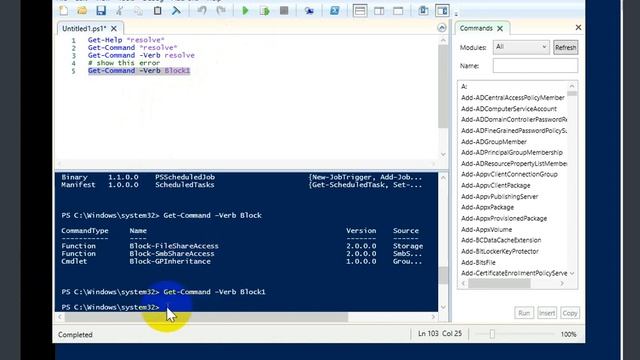Select Add-ADCentralAccessPolicyMember in command list
Viewport: 640px width, 360px height.
click(x=513, y=98)
